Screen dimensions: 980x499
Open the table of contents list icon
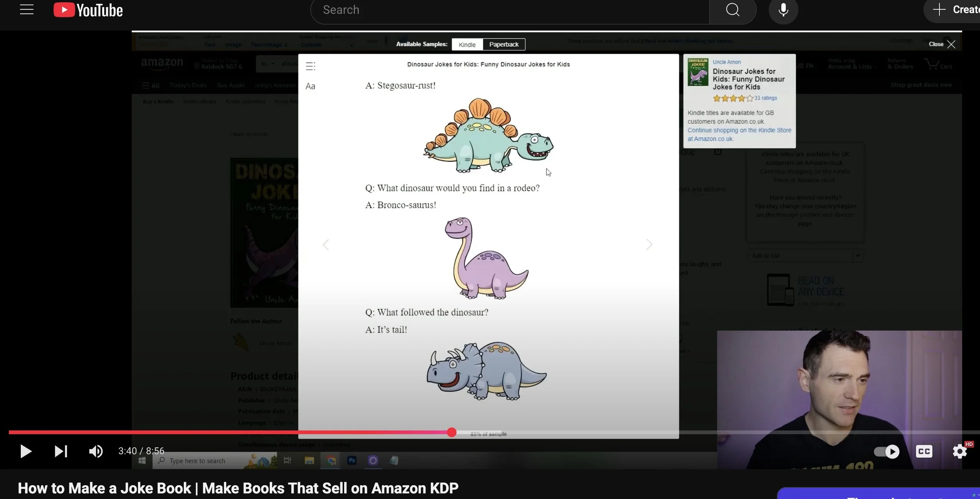[x=310, y=66]
